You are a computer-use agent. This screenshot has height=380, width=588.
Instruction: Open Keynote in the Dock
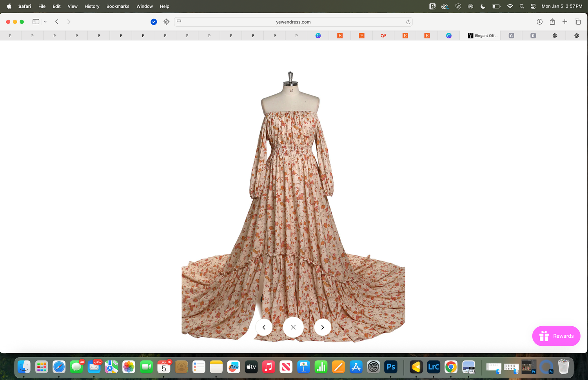coord(303,367)
